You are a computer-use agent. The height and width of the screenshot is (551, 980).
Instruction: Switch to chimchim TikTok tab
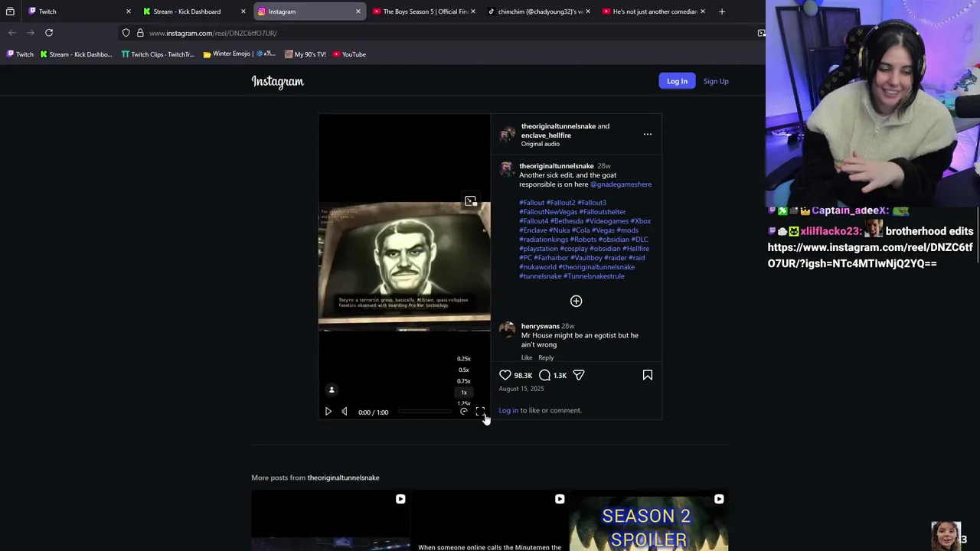pos(539,11)
